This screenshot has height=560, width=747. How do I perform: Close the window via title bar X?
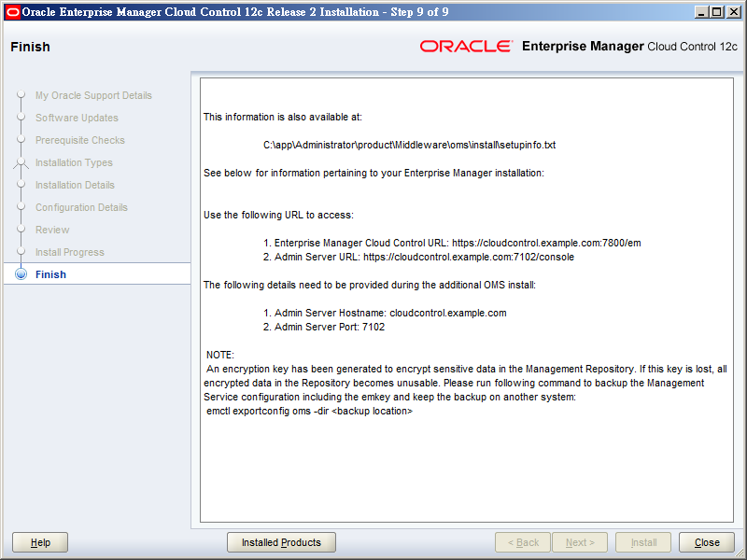[x=734, y=12]
